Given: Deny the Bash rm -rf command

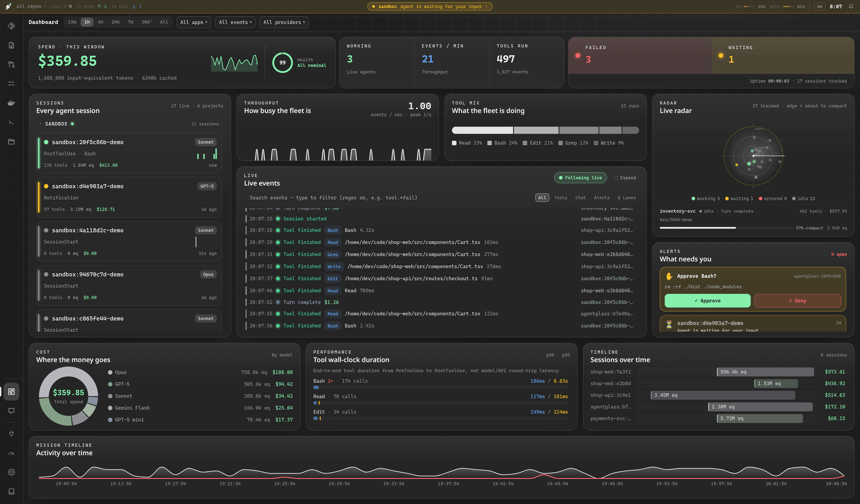Looking at the screenshot, I should pyautogui.click(x=797, y=301).
